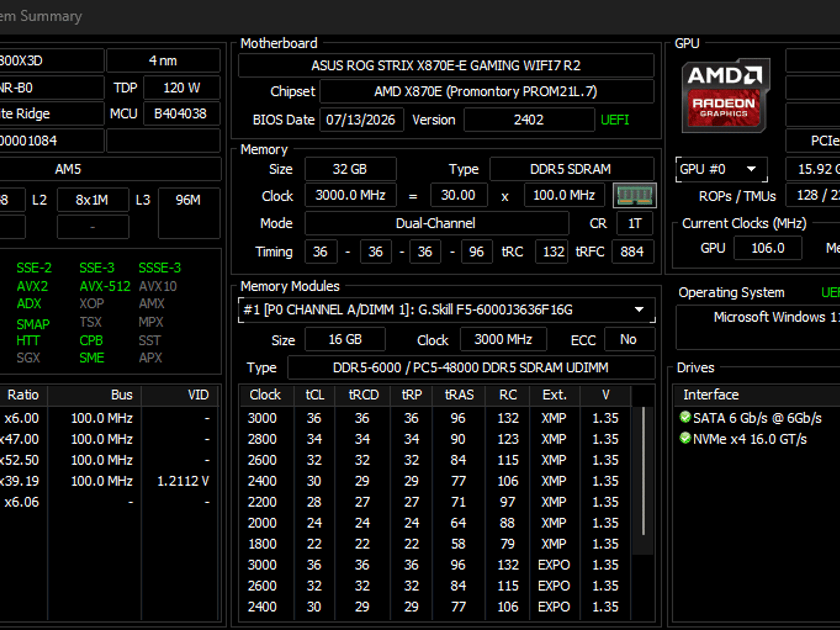
Task: Click the CPB feature flag
Action: 91,340
